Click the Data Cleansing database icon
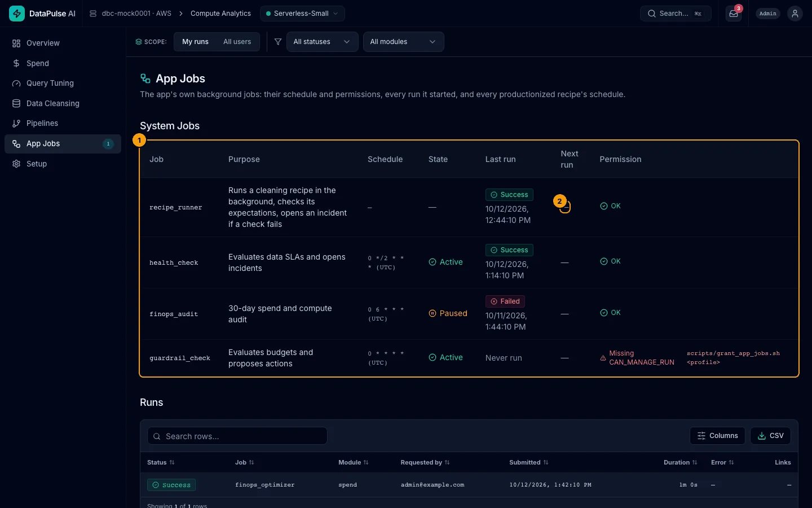Screen dimensions: 812x508 tap(16, 103)
